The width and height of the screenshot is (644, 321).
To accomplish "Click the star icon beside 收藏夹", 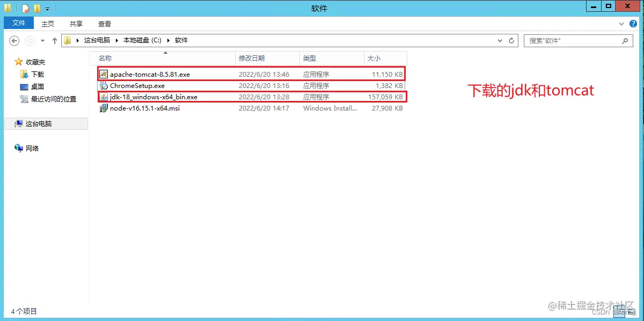I will pyautogui.click(x=19, y=62).
